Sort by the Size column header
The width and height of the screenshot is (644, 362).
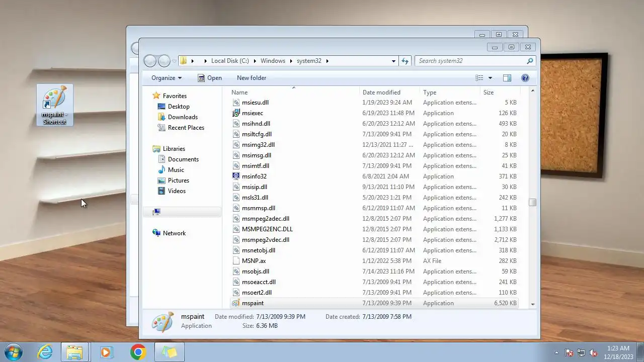coord(500,93)
